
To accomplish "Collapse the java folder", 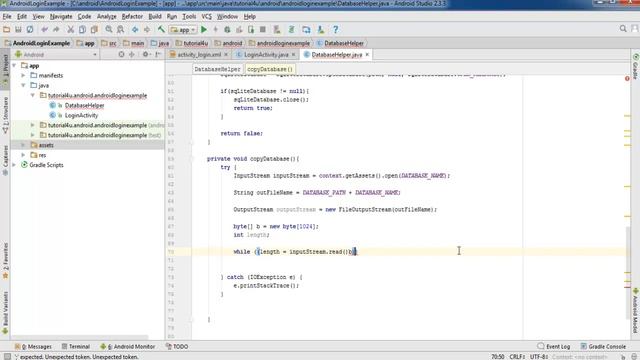I will point(23,85).
